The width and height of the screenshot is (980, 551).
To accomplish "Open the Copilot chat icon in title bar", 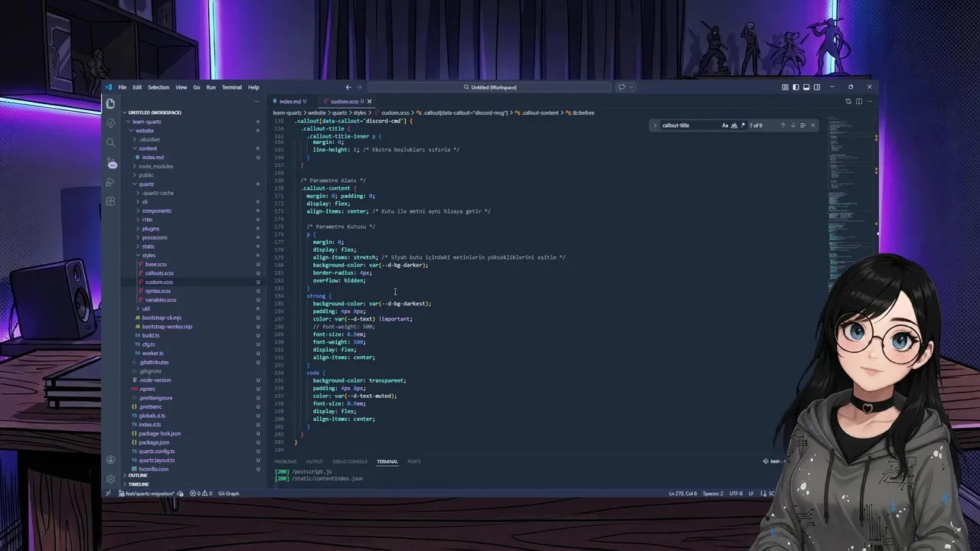I will coord(622,87).
